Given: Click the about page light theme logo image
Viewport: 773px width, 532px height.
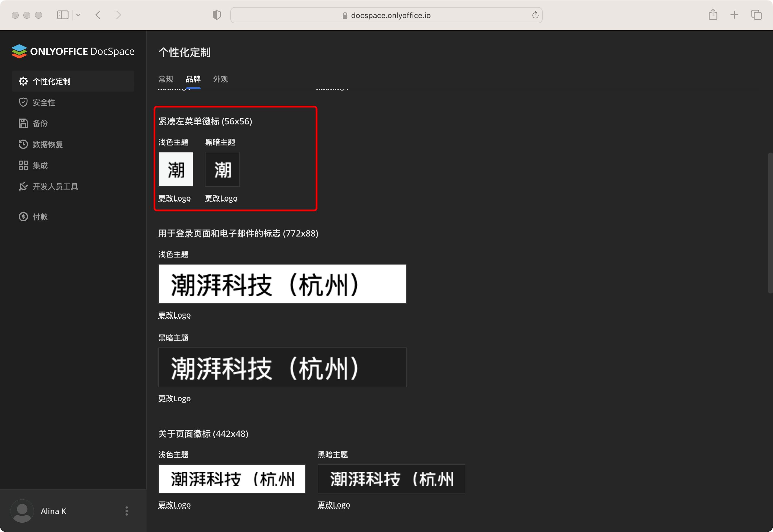Looking at the screenshot, I should click(232, 479).
